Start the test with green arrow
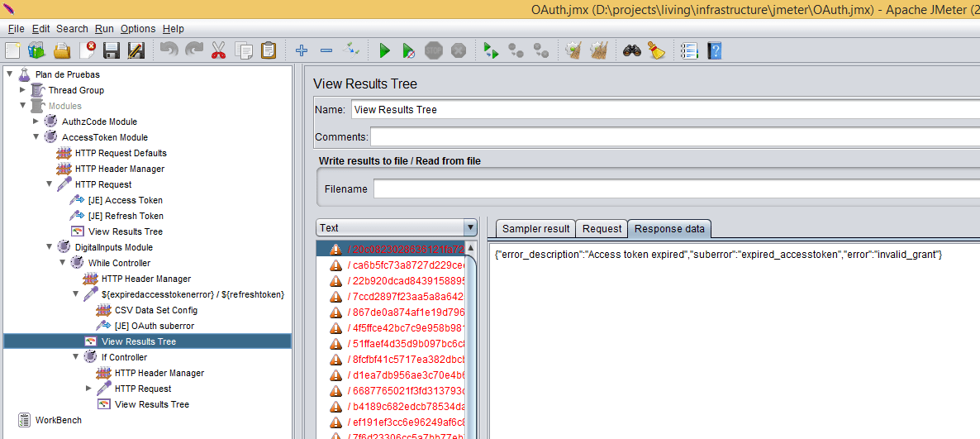 pyautogui.click(x=384, y=50)
